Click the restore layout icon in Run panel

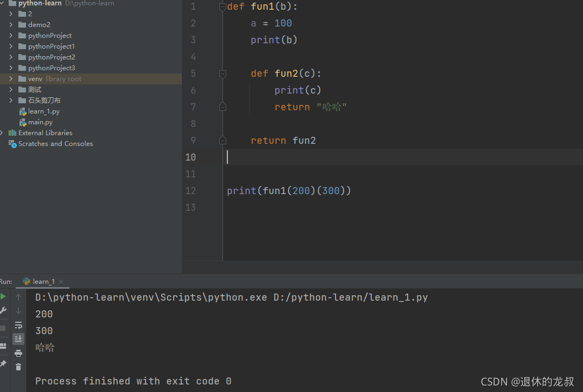3,346
